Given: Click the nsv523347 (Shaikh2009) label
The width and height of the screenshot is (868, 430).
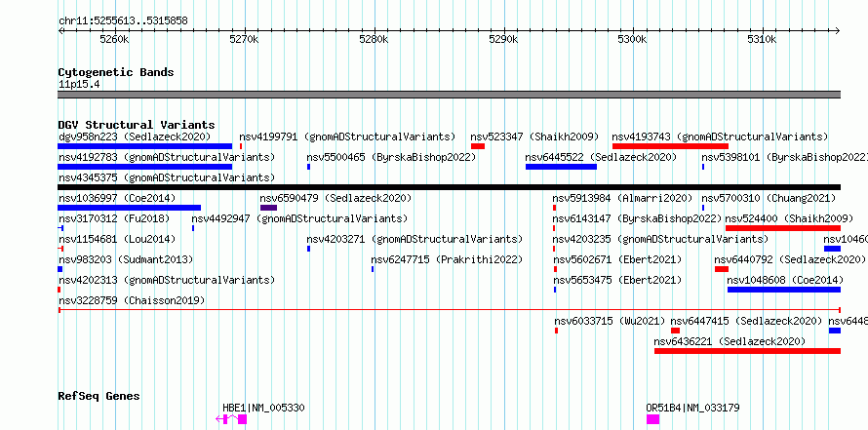Looking at the screenshot, I should coord(534,137).
